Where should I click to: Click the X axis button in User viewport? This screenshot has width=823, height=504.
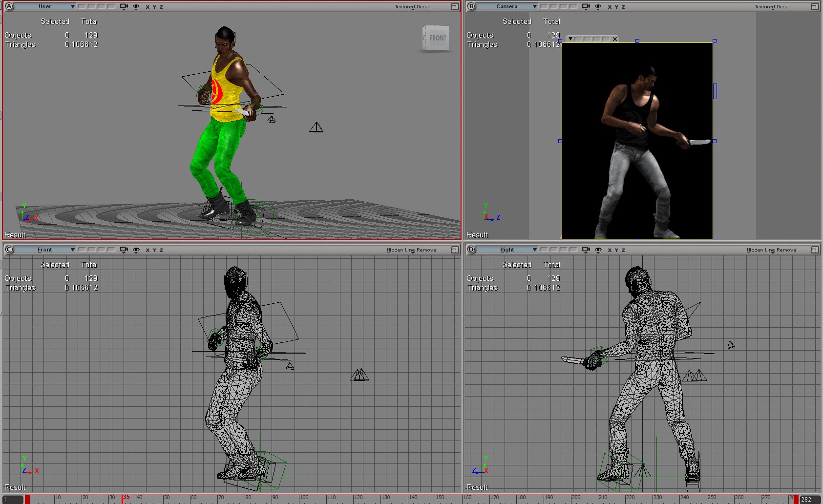coord(148,7)
